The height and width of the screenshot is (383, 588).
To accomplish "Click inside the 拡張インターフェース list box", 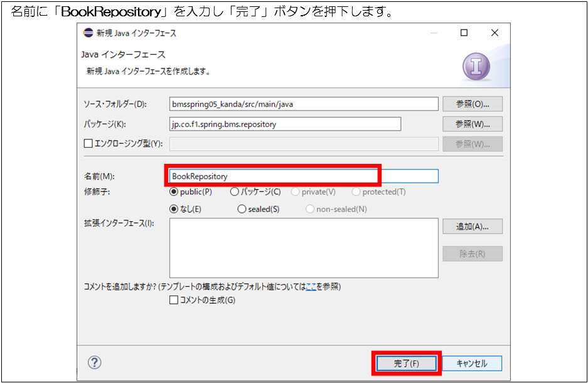I will coord(304,247).
